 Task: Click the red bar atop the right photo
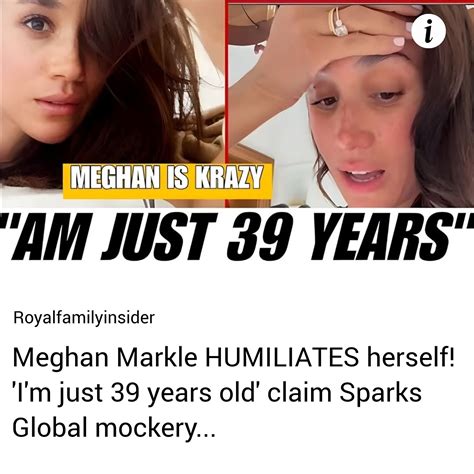tap(350, 2)
